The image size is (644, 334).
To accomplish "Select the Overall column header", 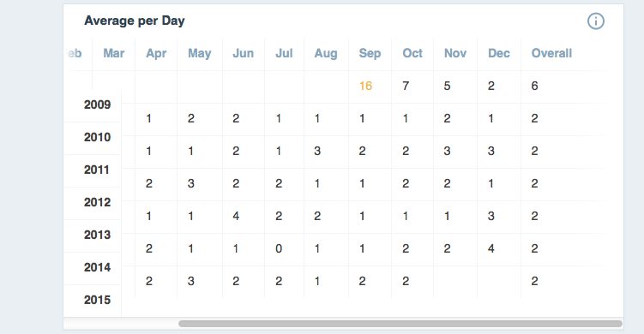I will click(x=551, y=53).
